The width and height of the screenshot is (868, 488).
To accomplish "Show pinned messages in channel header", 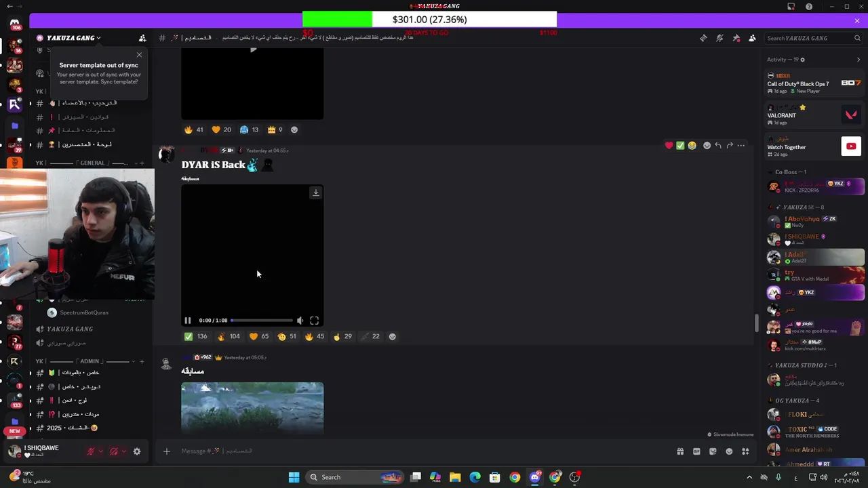I will (736, 38).
